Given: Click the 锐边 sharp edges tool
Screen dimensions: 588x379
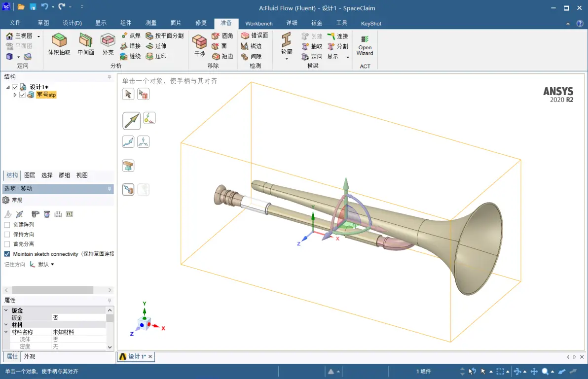Looking at the screenshot, I should tap(251, 46).
